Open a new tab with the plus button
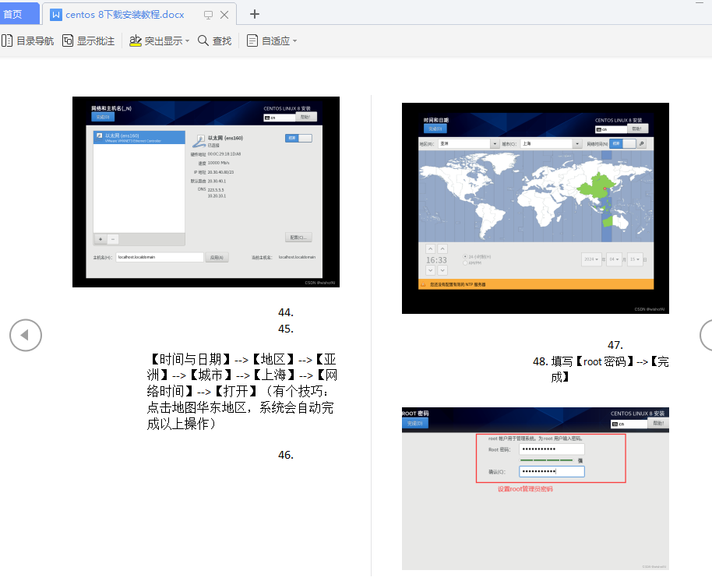The width and height of the screenshot is (712, 588). (x=255, y=14)
